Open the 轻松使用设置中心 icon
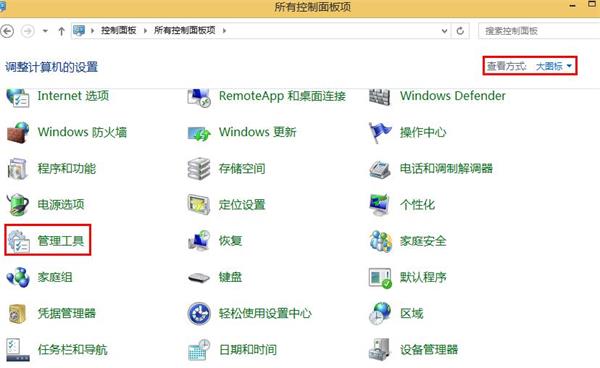The width and height of the screenshot is (600, 368). [199, 314]
